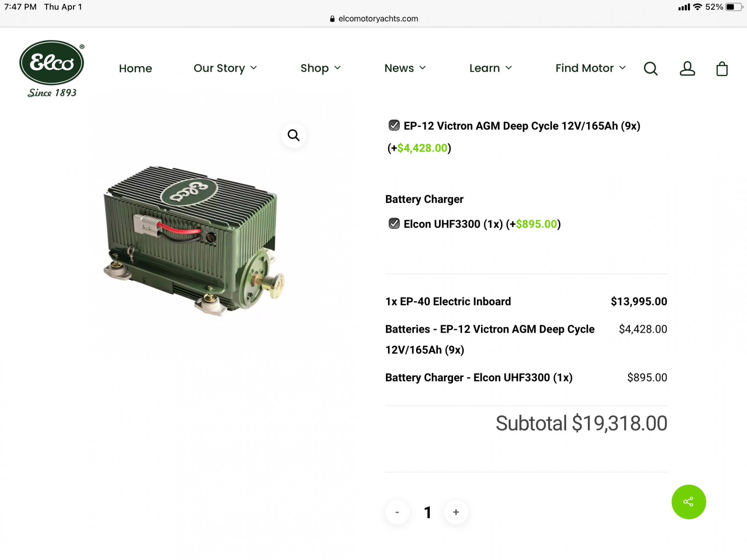Open the Shop menu item
Screen dimensions: 747x560
314,68
